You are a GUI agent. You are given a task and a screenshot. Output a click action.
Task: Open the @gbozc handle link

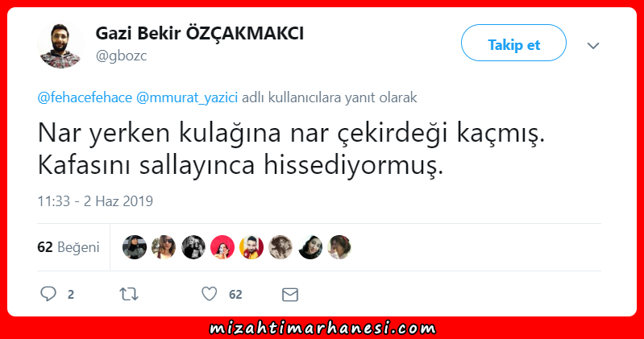coord(121,56)
